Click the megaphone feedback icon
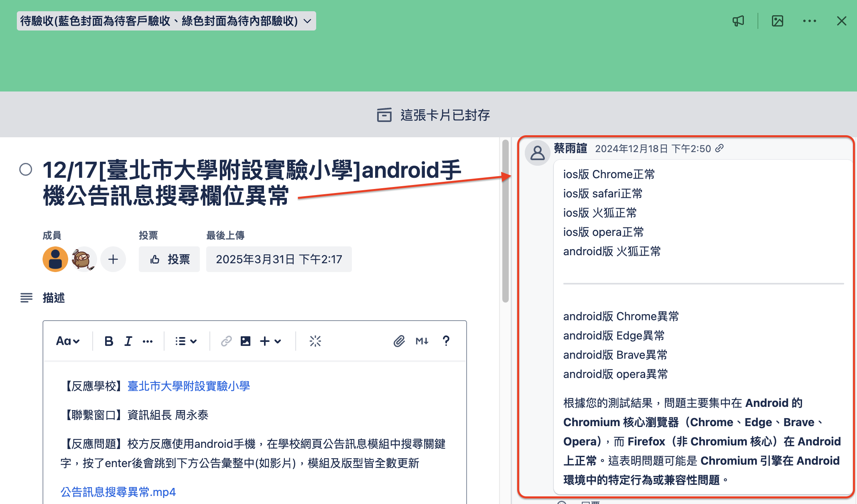 click(738, 21)
